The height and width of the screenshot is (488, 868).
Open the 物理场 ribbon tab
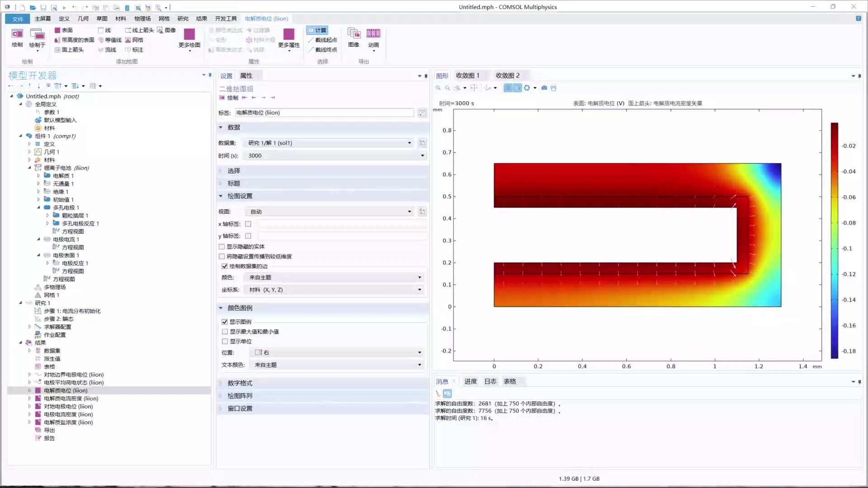(142, 19)
